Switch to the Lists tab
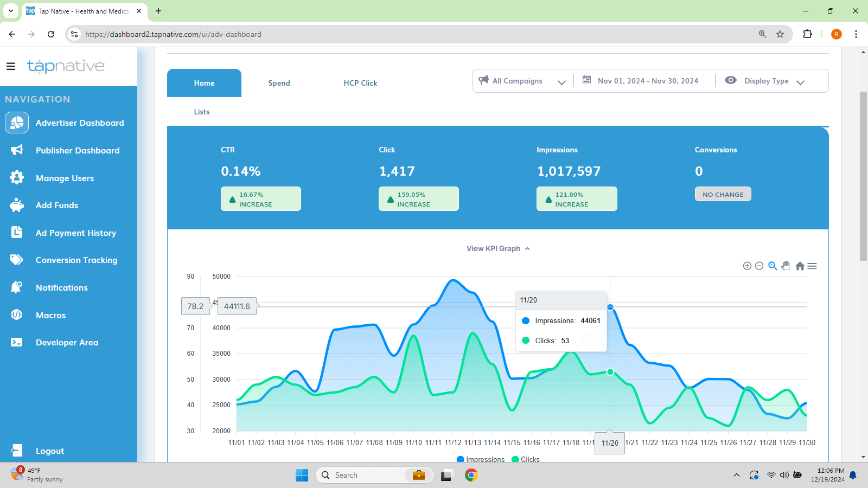Image resolution: width=868 pixels, height=488 pixels. point(202,112)
